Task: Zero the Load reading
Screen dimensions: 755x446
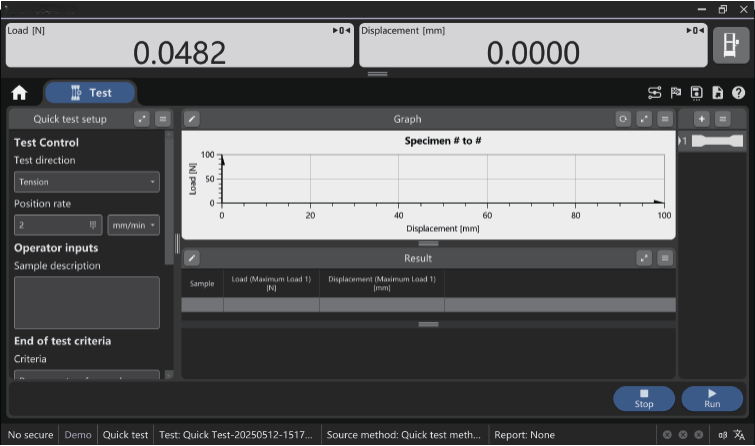Action: click(341, 31)
